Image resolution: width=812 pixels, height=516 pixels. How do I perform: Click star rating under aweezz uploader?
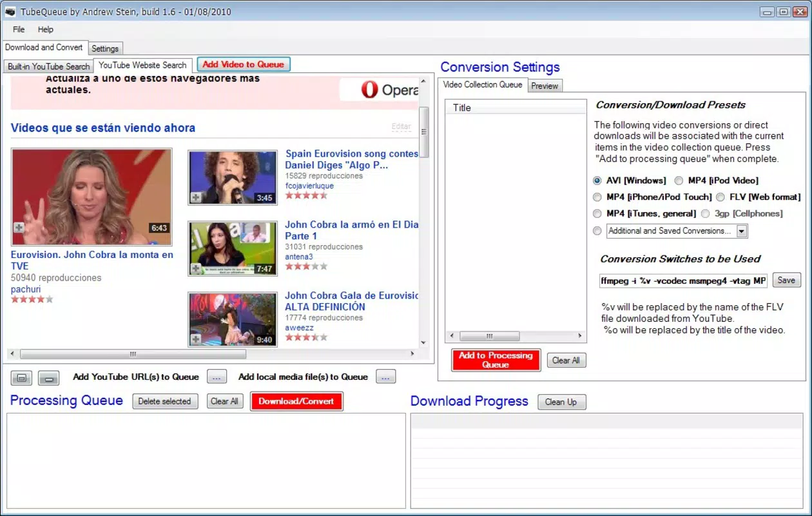tap(307, 337)
